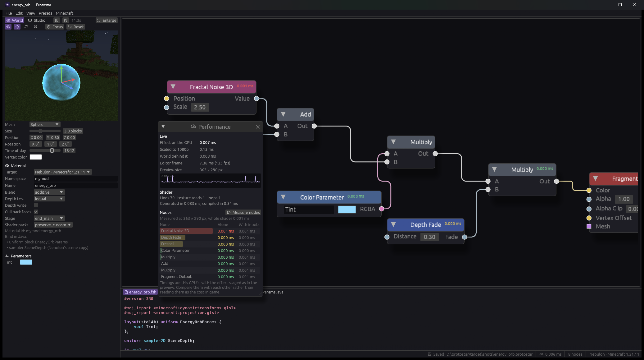Uncheck Cull back faces
644x360 pixels.
(36, 212)
